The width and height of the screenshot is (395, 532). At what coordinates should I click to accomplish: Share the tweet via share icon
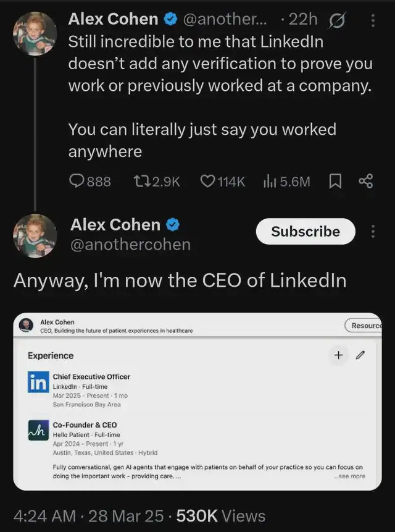(366, 181)
